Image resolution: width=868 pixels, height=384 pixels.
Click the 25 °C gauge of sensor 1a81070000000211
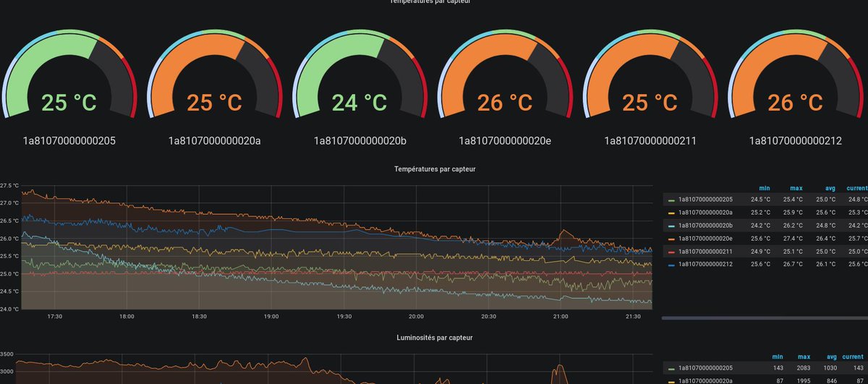pos(650,74)
